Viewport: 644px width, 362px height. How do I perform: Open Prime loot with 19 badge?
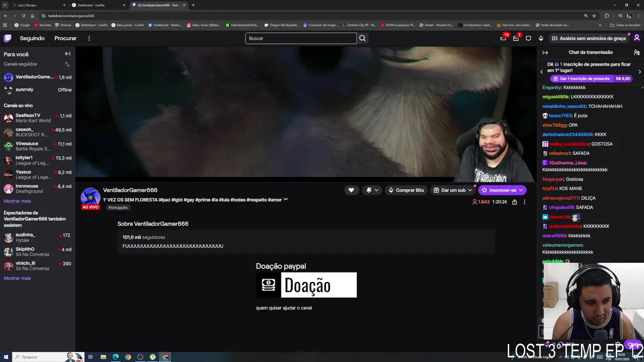click(x=504, y=38)
